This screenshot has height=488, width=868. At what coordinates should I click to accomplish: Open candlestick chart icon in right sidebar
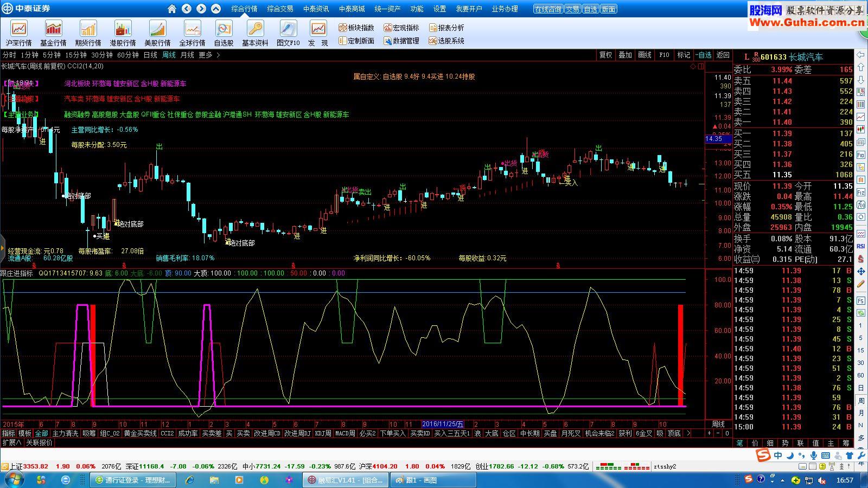(861, 130)
